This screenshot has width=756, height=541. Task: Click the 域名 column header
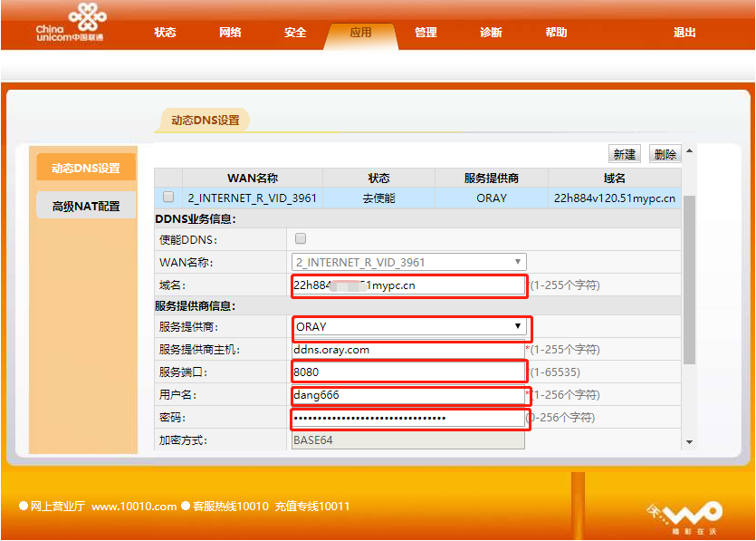(x=614, y=179)
